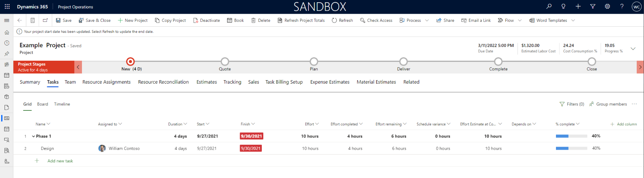Image resolution: width=644 pixels, height=178 pixels.
Task: Open the WC user account avatar
Action: (636, 6)
